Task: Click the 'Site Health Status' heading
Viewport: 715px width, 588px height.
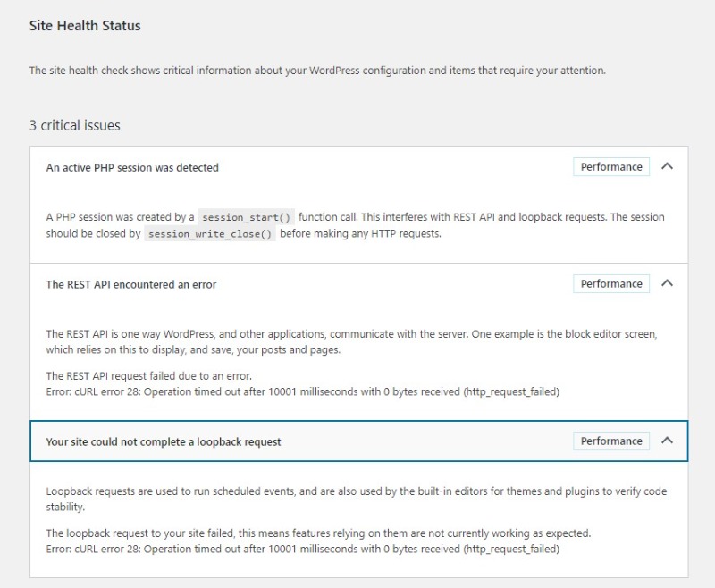Action: [x=85, y=26]
